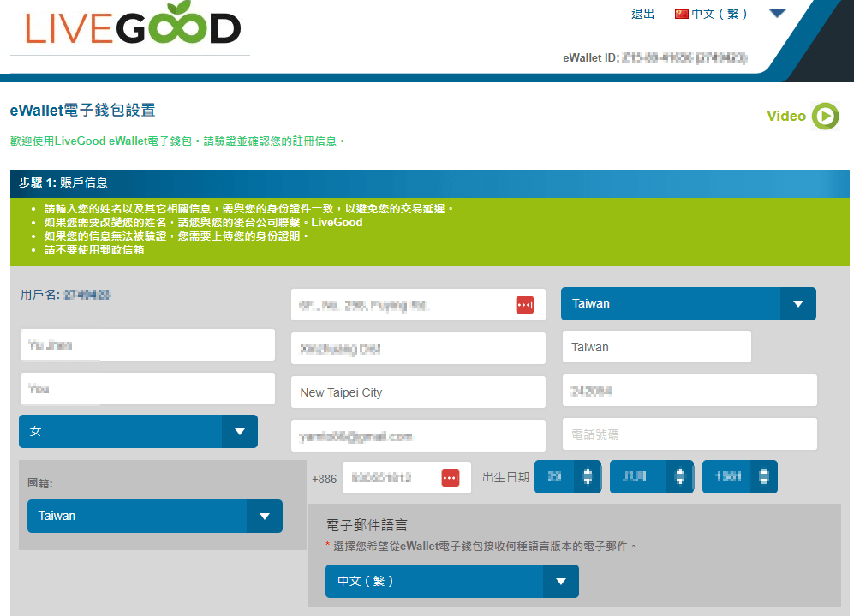Click the state field showing Taiwan
Screen dimensions: 854x616
656,347
